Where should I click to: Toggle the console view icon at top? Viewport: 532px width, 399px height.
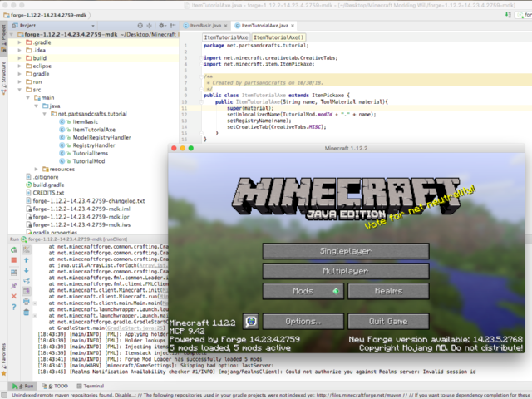[x=27, y=250]
